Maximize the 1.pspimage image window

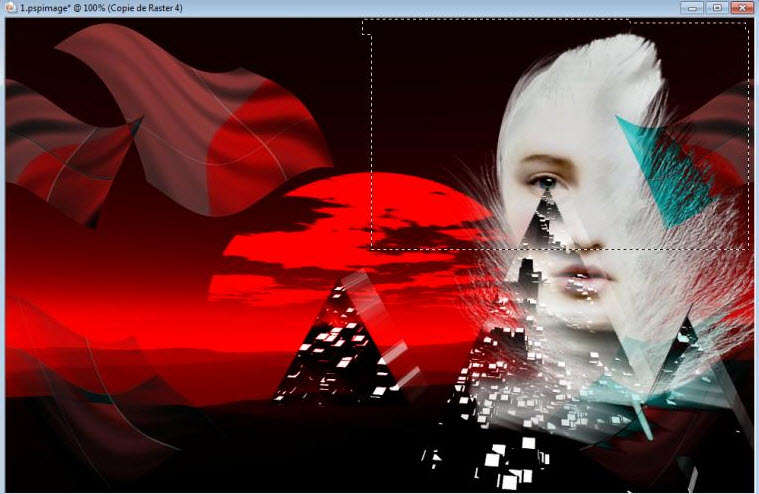[x=717, y=8]
